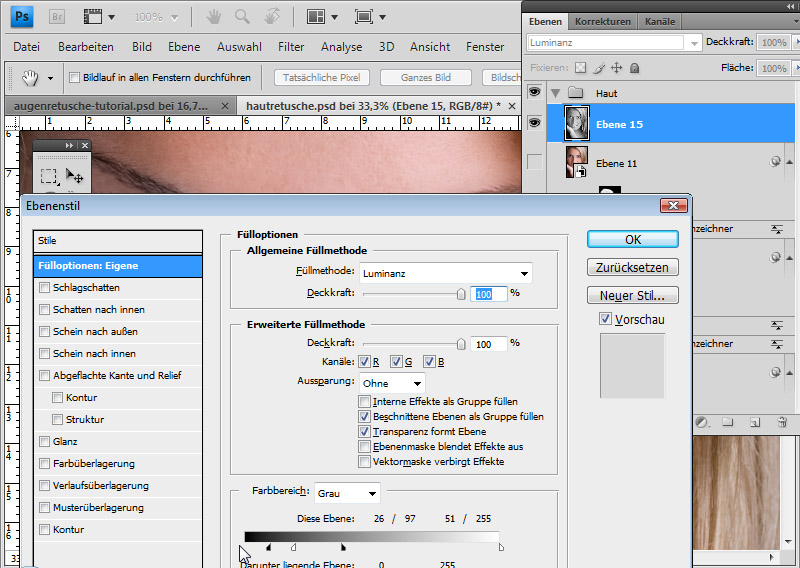
Task: Collapse the Haut layer group
Action: (x=556, y=93)
